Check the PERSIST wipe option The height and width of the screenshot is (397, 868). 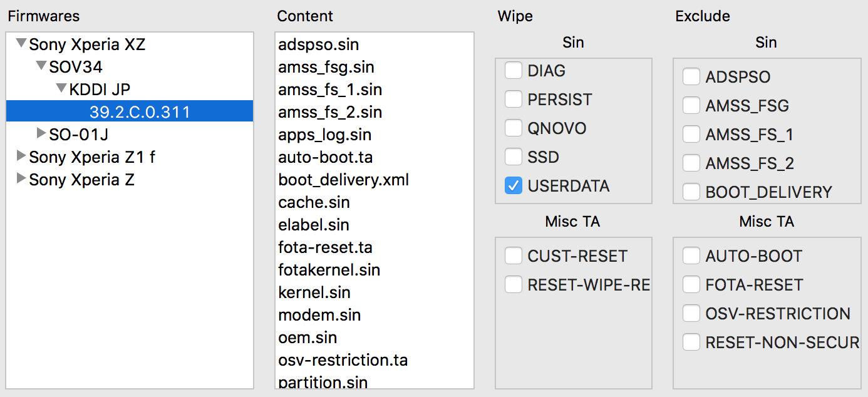(x=514, y=100)
